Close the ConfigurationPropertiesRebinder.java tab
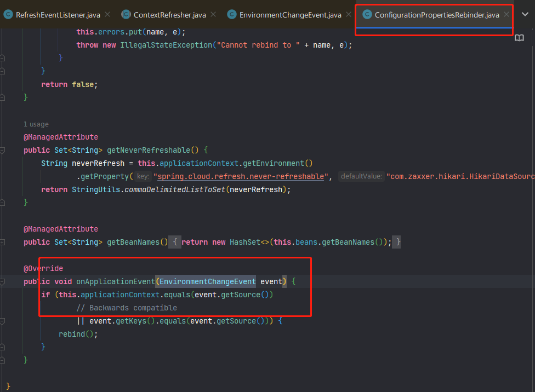The image size is (535, 392). (506, 15)
